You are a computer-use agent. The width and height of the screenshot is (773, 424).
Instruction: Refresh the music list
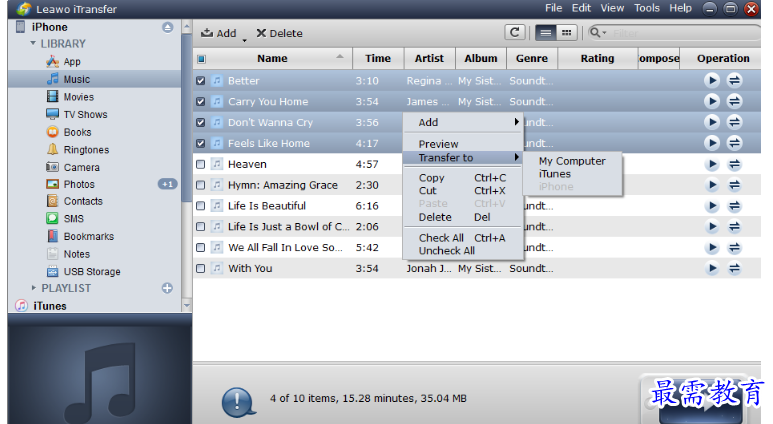pos(515,33)
